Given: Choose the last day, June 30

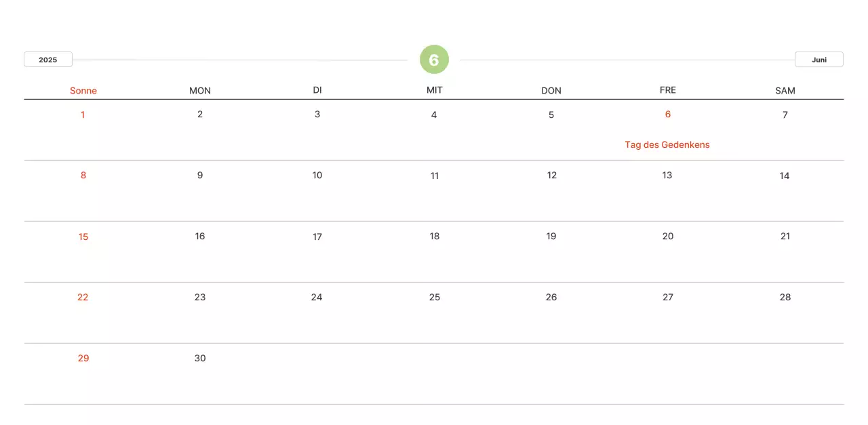Looking at the screenshot, I should [200, 359].
